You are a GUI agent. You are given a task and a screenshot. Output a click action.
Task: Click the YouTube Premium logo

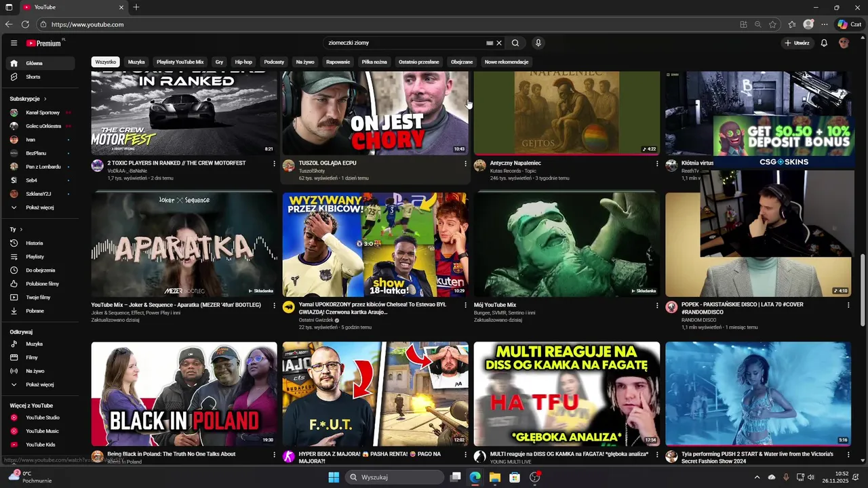[x=45, y=43]
